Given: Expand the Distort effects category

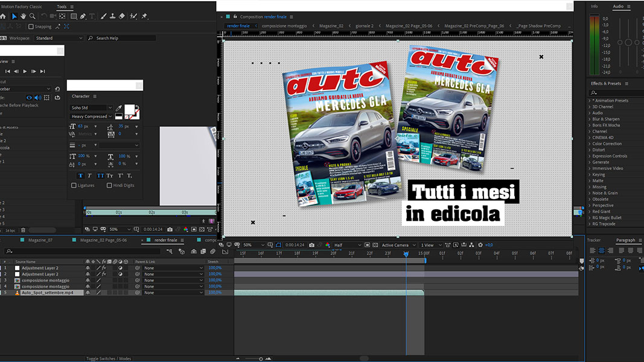Looking at the screenshot, I should click(x=589, y=150).
